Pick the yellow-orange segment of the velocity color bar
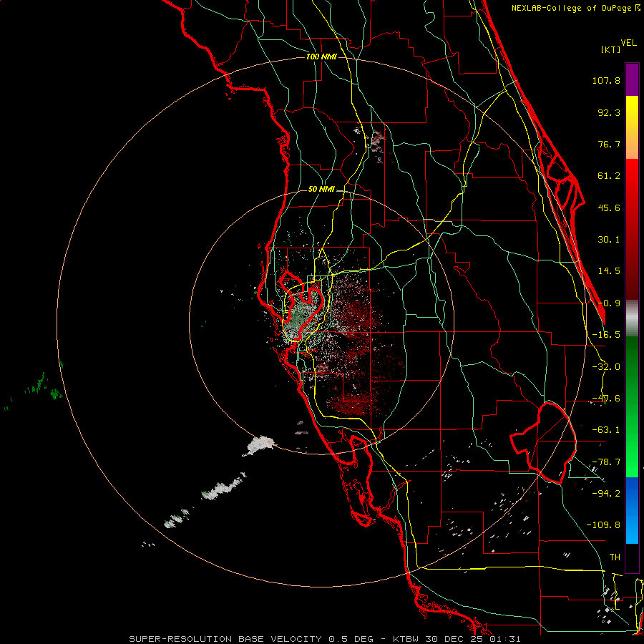The width and height of the screenshot is (644, 644). tap(632, 127)
